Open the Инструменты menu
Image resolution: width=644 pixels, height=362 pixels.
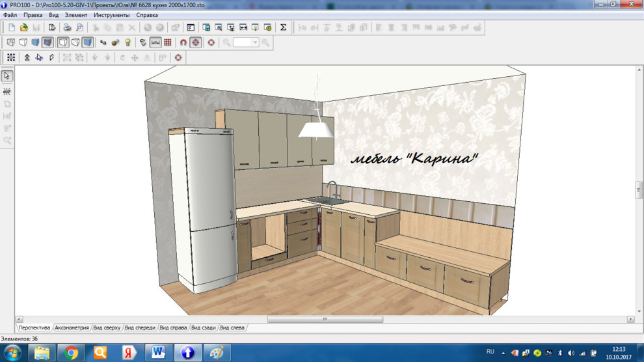[x=111, y=14]
